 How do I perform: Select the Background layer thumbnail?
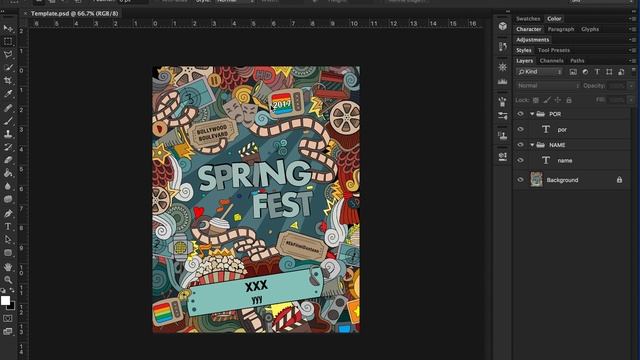[x=536, y=180]
